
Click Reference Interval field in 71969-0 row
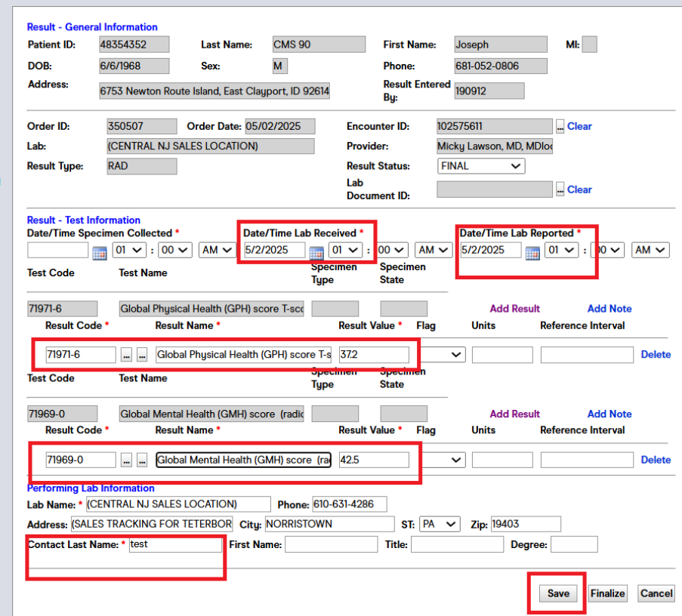[587, 460]
